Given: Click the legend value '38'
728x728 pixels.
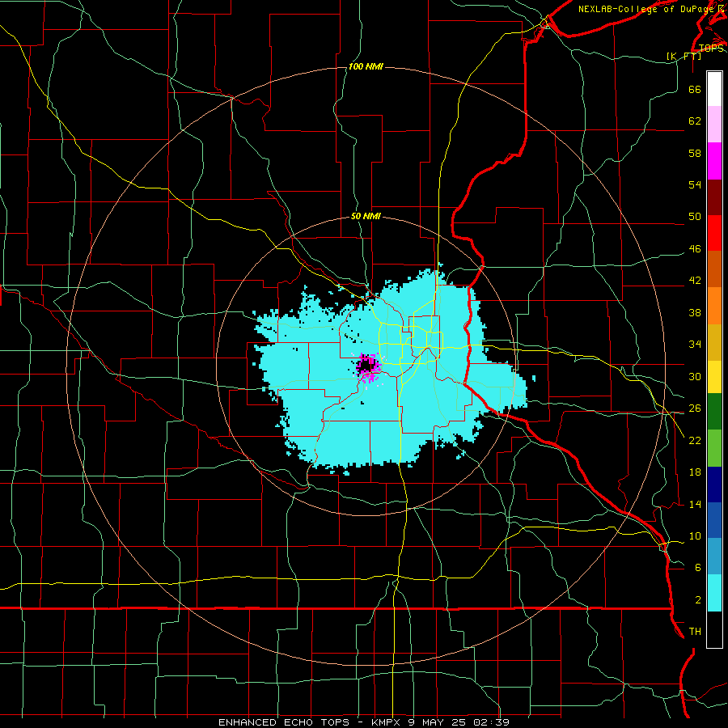Looking at the screenshot, I should tap(695, 312).
